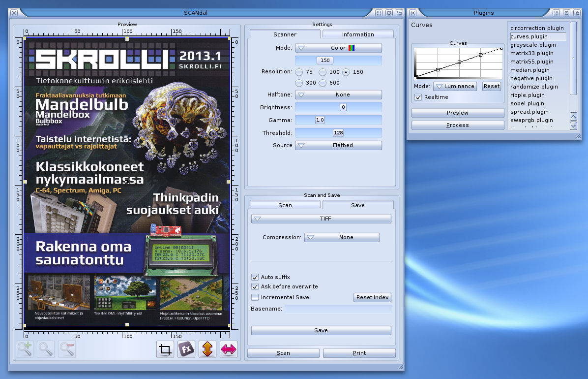Click SCANdal window resize corner gadget
This screenshot has height=379, width=588.
(401, 367)
